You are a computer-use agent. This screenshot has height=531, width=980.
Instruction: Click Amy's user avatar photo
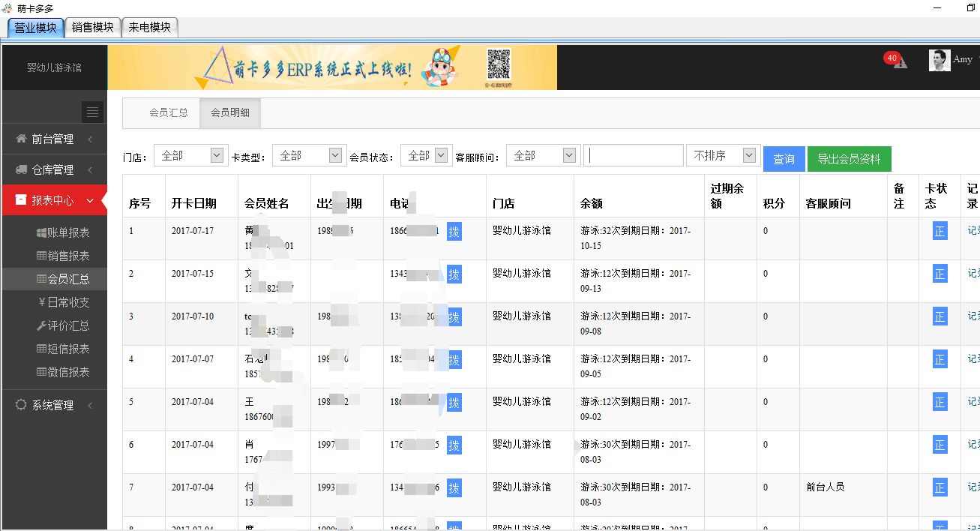coord(940,61)
